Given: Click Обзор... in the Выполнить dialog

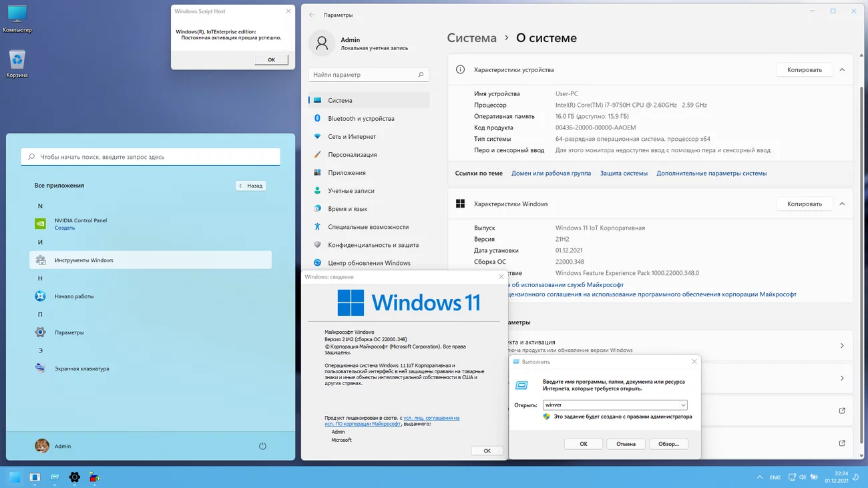Looking at the screenshot, I should pyautogui.click(x=668, y=444).
